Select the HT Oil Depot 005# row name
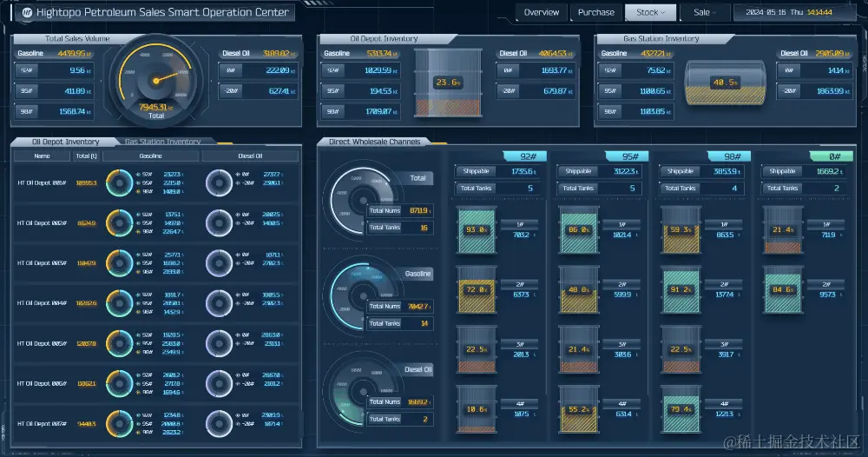 42,343
